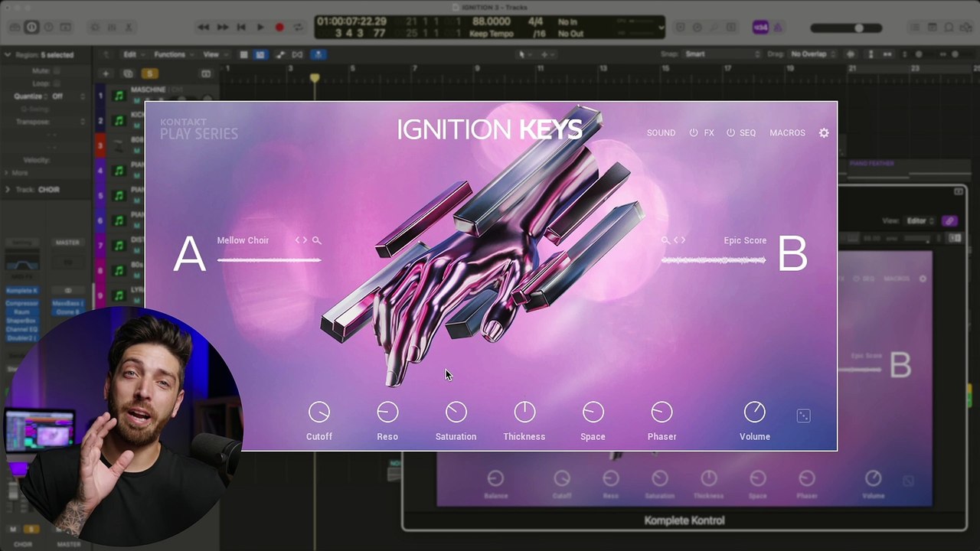Switch to the SOUND page
The image size is (980, 551).
pos(661,132)
